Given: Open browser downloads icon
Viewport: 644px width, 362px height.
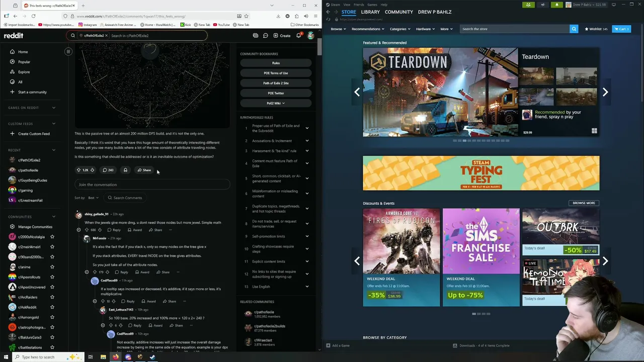Looking at the screenshot, I should click(278, 16).
